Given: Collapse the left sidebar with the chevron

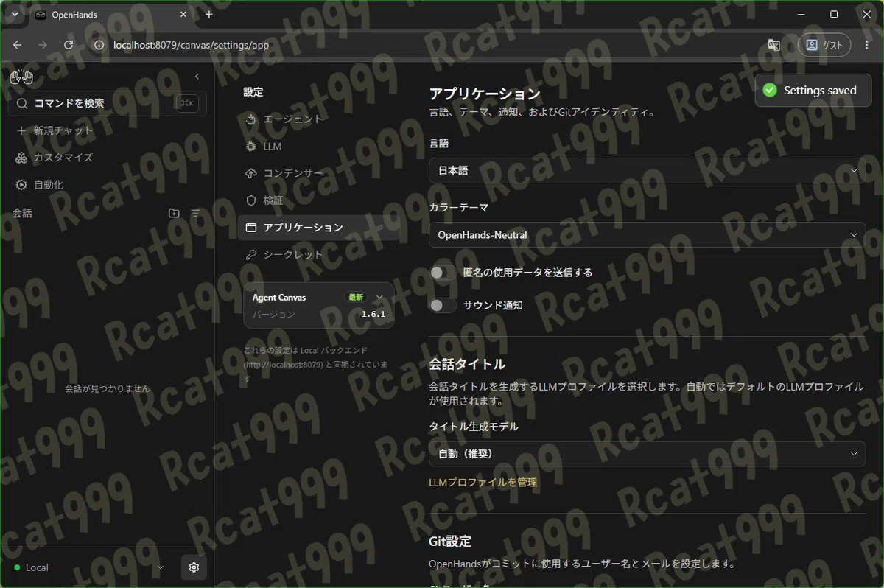Looking at the screenshot, I should tap(197, 77).
